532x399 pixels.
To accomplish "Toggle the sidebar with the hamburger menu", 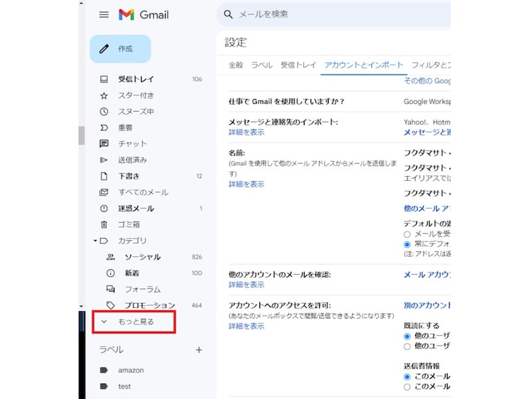I will 104,15.
